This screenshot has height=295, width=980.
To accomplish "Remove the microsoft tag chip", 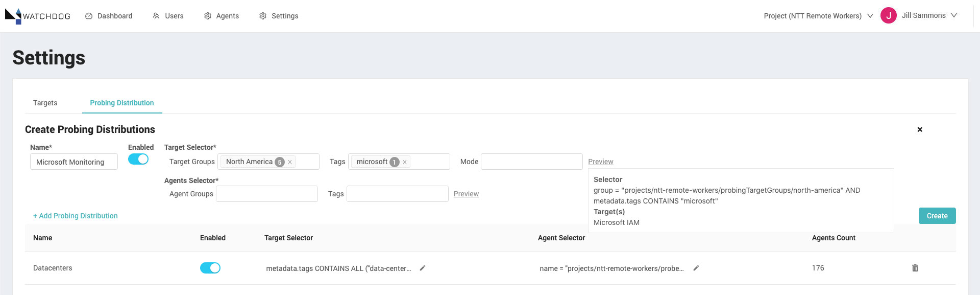I will [405, 162].
